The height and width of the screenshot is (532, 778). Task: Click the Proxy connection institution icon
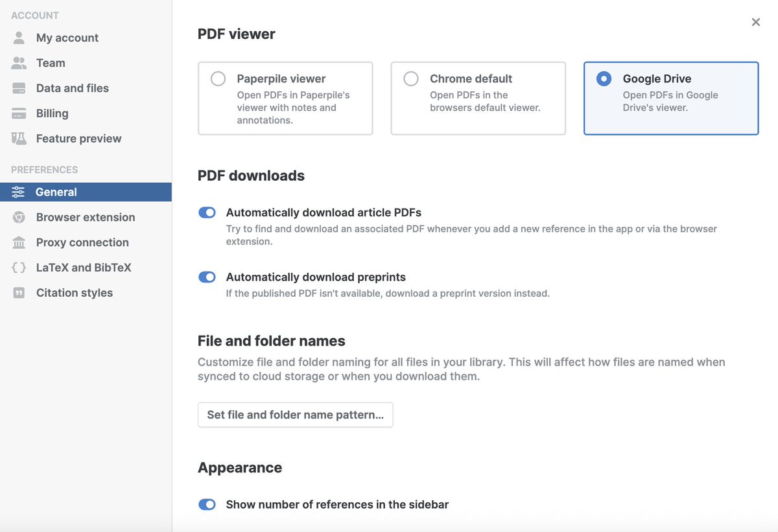[19, 242]
